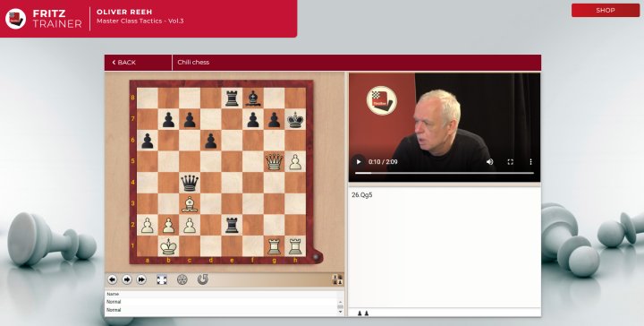Play the video lesson
The image size is (644, 326).
[359, 162]
